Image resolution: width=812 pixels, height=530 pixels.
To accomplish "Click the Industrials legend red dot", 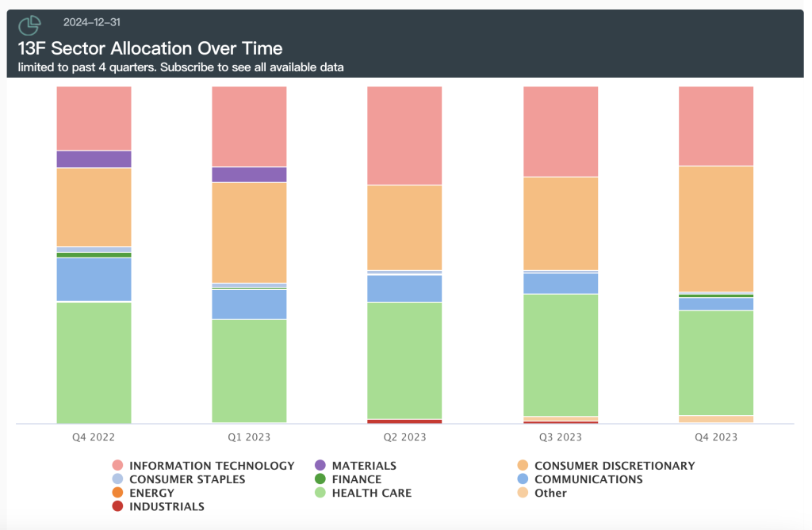I will click(117, 506).
